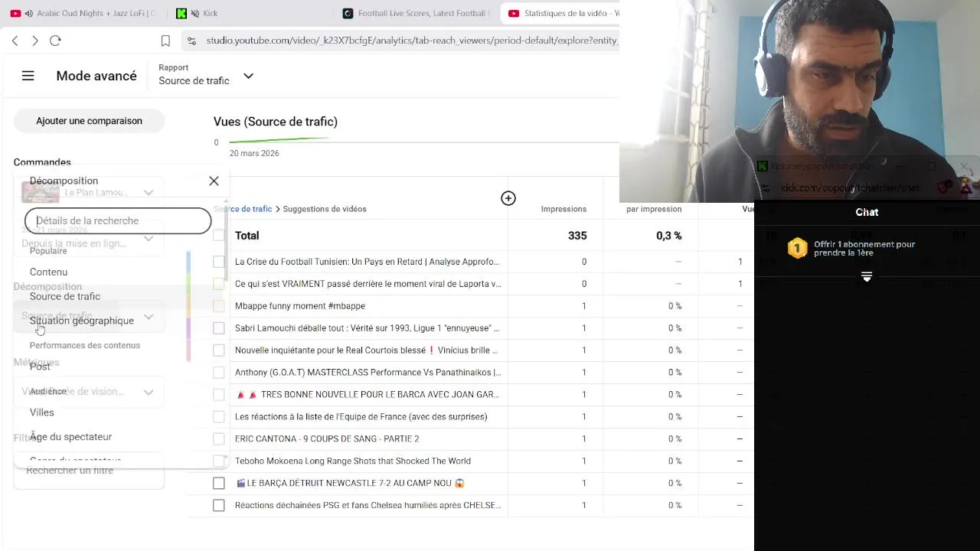Switch to the Football Live Scores tab
This screenshot has width=980, height=551.
416,13
